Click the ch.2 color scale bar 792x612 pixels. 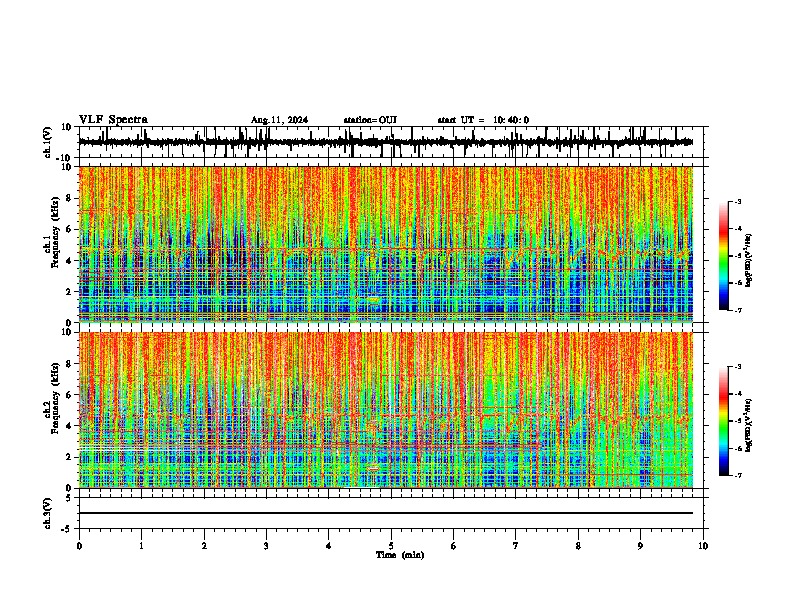[723, 421]
